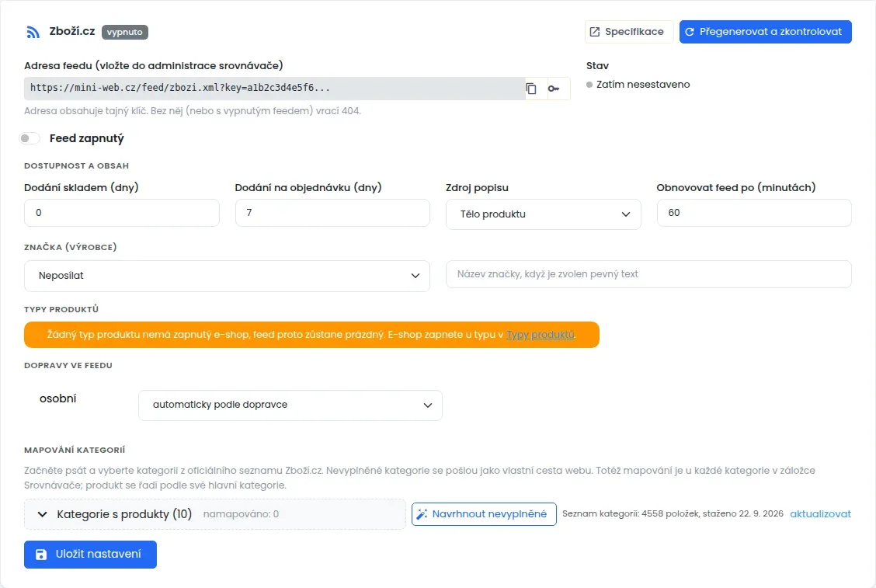Click the RSS feed icon beside Zboží.cz
This screenshot has width=876, height=588.
(x=33, y=33)
